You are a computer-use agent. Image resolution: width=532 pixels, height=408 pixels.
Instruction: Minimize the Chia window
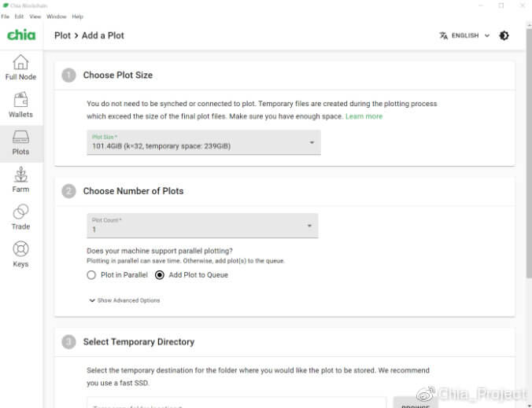click(480, 6)
